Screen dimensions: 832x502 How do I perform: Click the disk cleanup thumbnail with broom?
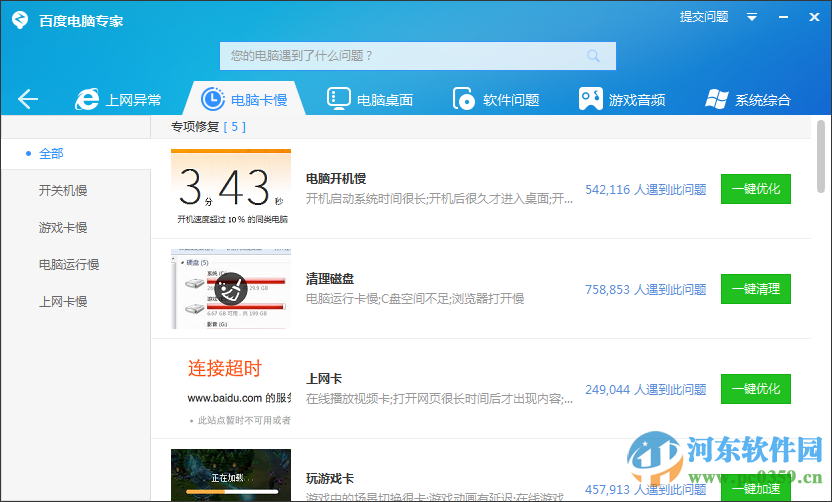point(231,289)
